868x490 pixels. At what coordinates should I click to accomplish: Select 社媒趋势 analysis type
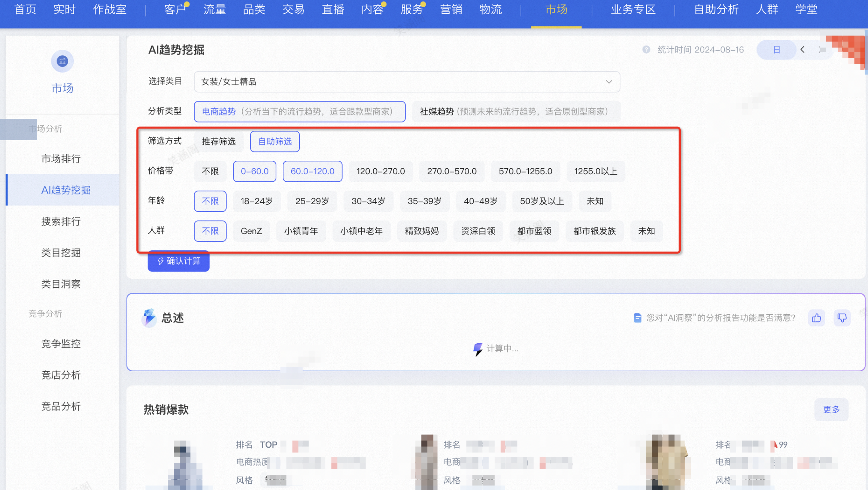tap(516, 112)
